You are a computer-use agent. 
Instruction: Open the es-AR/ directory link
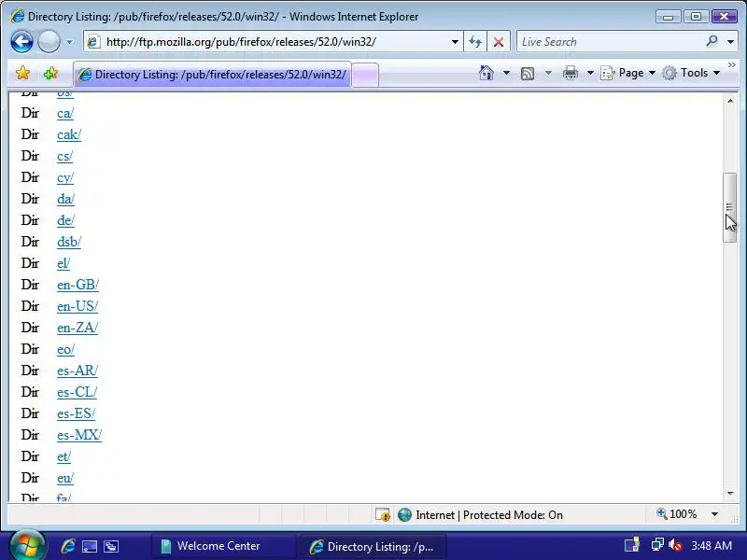coord(78,371)
